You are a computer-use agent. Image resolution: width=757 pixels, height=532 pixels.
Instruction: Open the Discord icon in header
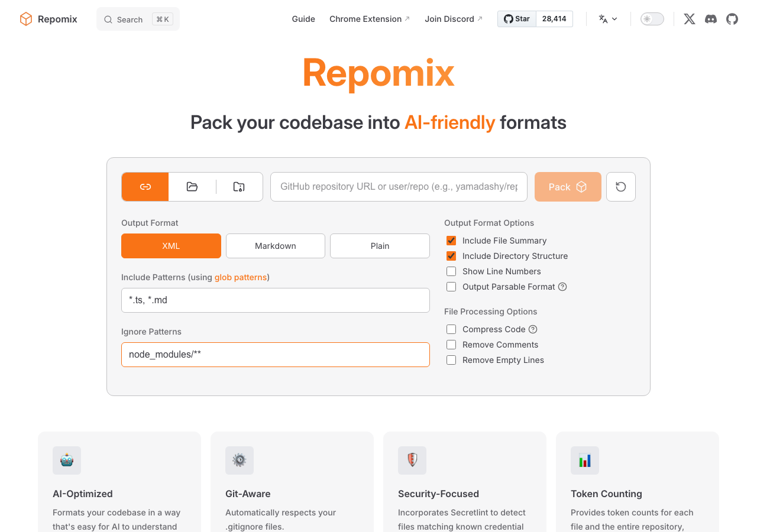point(711,19)
